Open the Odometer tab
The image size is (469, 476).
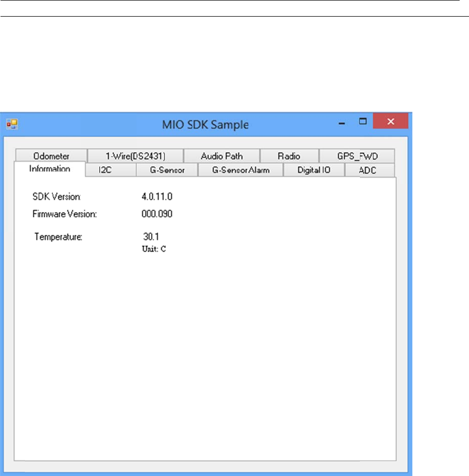(x=51, y=156)
